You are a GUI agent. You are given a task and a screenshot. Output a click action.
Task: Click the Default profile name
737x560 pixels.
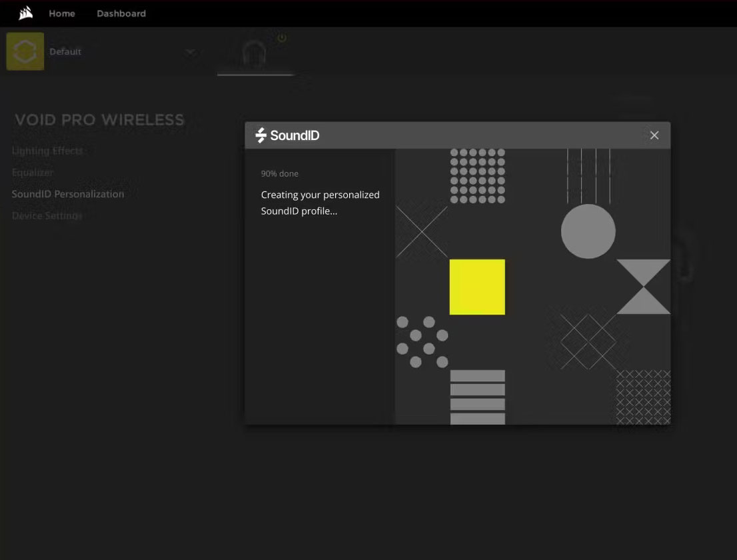click(65, 52)
